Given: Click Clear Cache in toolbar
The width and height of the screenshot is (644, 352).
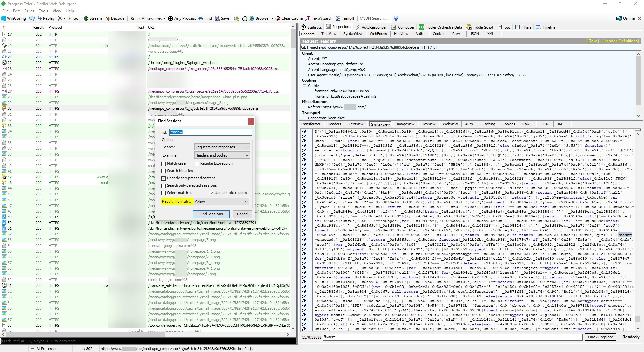Looking at the screenshot, I should pyautogui.click(x=289, y=18).
